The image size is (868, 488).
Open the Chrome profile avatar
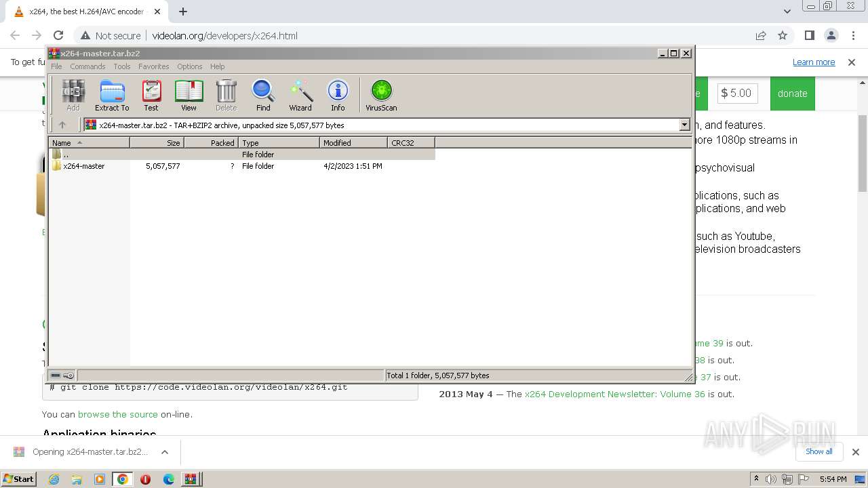click(x=831, y=35)
